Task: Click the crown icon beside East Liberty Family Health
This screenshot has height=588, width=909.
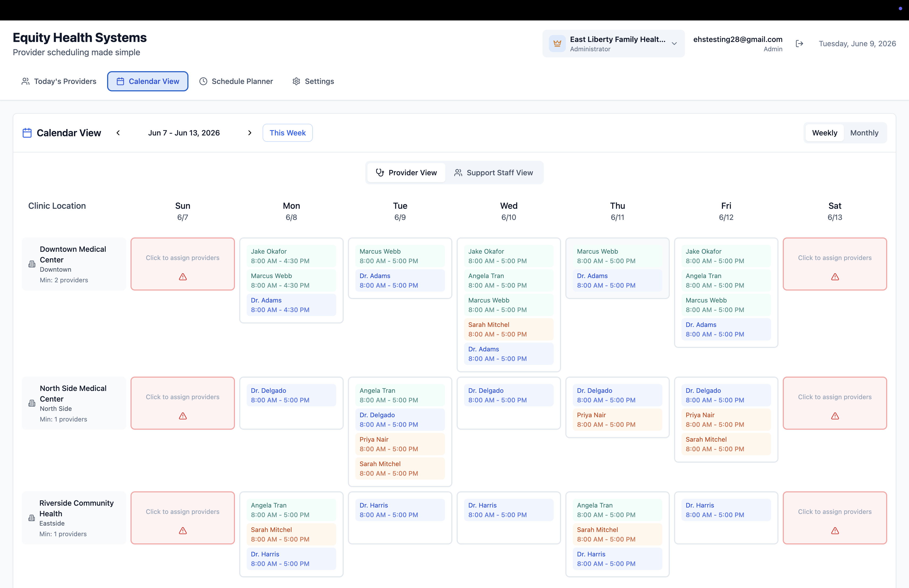Action: [x=557, y=44]
